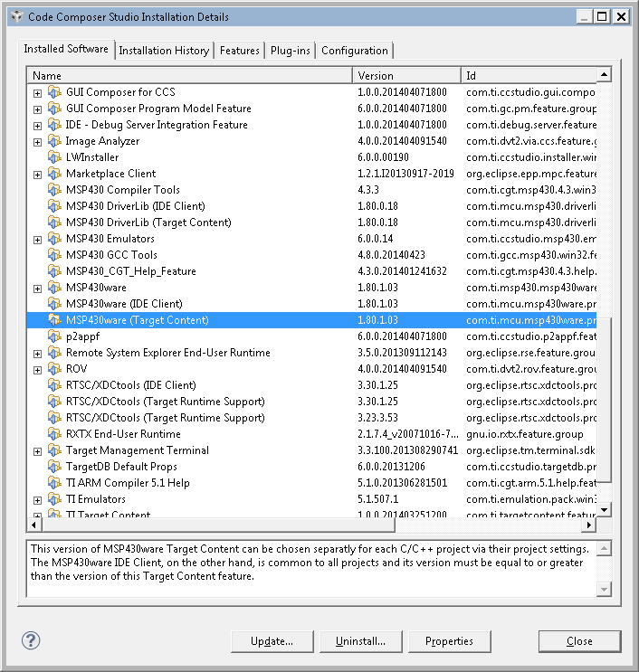Select the MSP430ware (Target Content) row
This screenshot has height=672, width=639.
coord(311,320)
